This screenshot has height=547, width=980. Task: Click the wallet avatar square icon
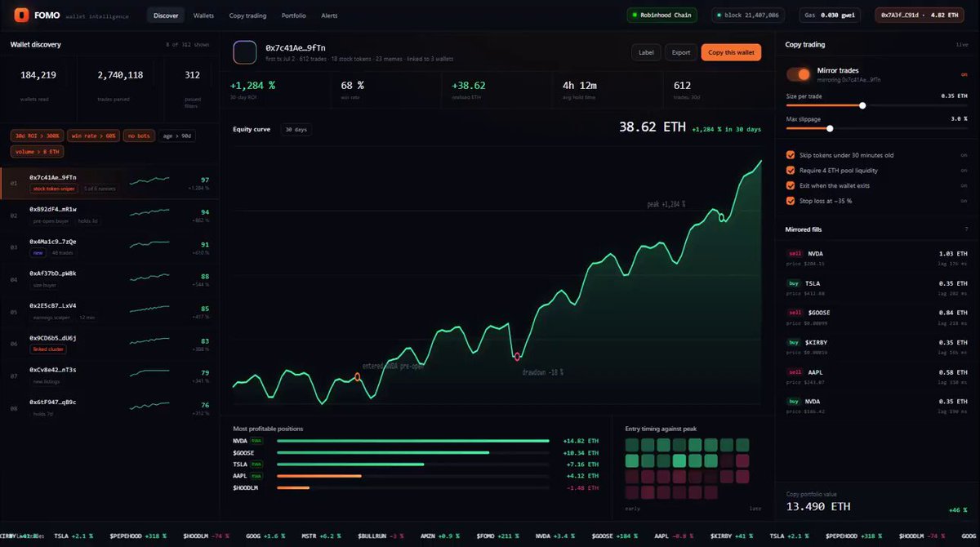coord(245,53)
